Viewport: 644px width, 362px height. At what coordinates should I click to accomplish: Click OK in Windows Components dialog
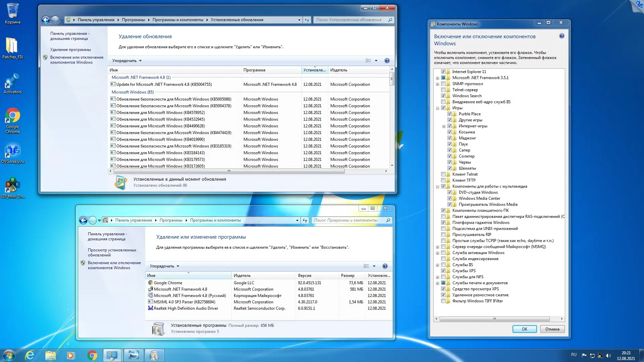click(524, 329)
